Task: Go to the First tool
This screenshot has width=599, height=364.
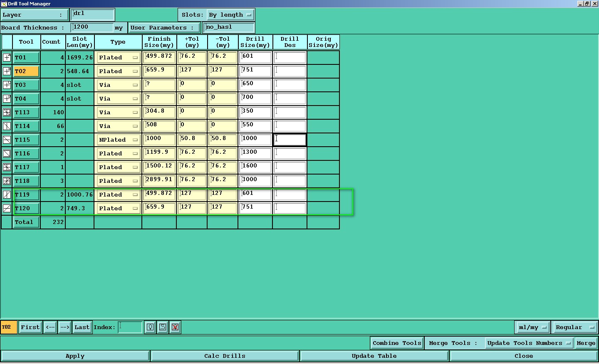Action: (x=30, y=327)
